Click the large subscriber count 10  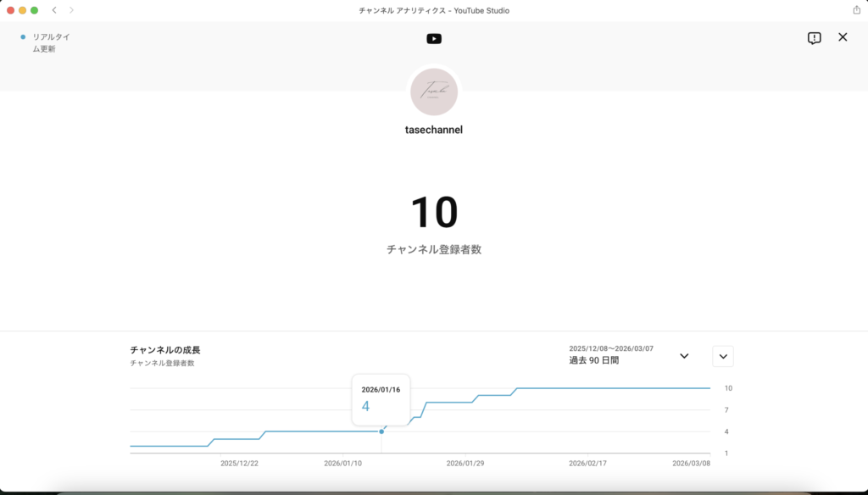pos(434,213)
